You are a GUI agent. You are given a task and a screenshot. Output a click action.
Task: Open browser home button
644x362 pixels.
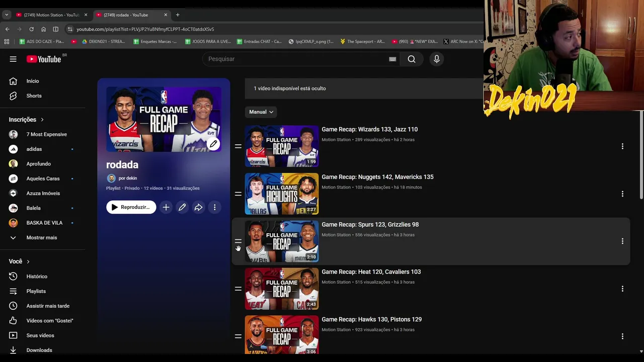point(43,29)
